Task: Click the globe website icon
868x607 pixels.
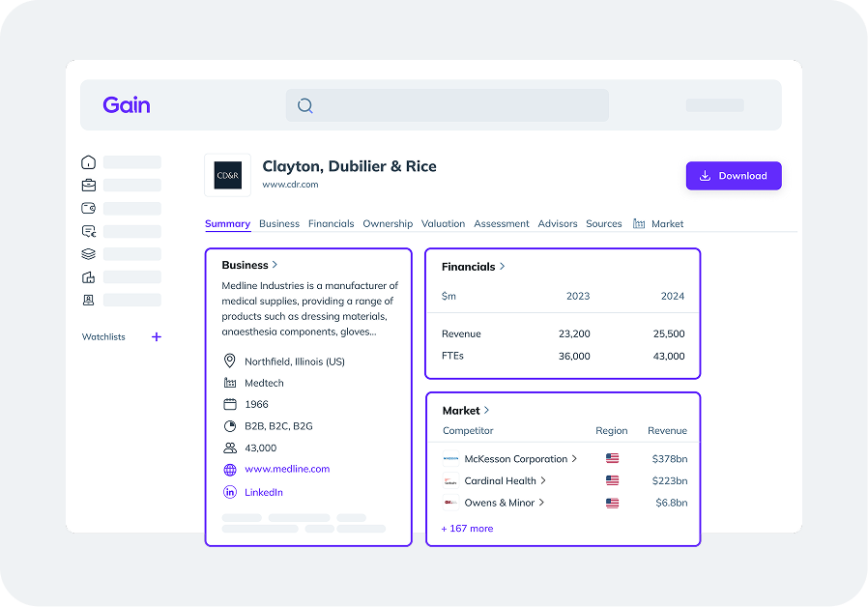Action: click(x=230, y=470)
